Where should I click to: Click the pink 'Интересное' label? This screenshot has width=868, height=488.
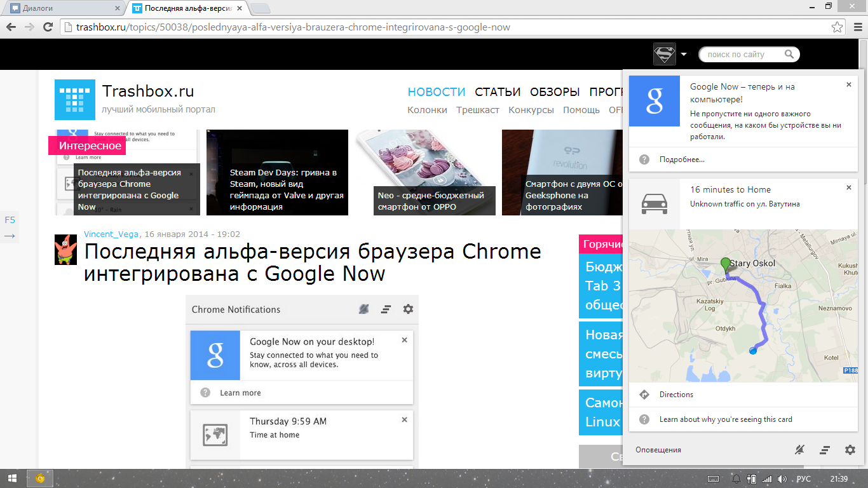(x=87, y=146)
